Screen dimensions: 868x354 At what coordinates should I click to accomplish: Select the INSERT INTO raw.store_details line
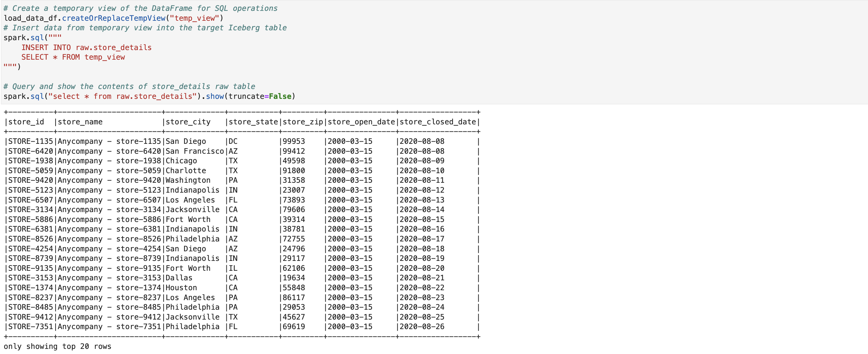point(86,48)
